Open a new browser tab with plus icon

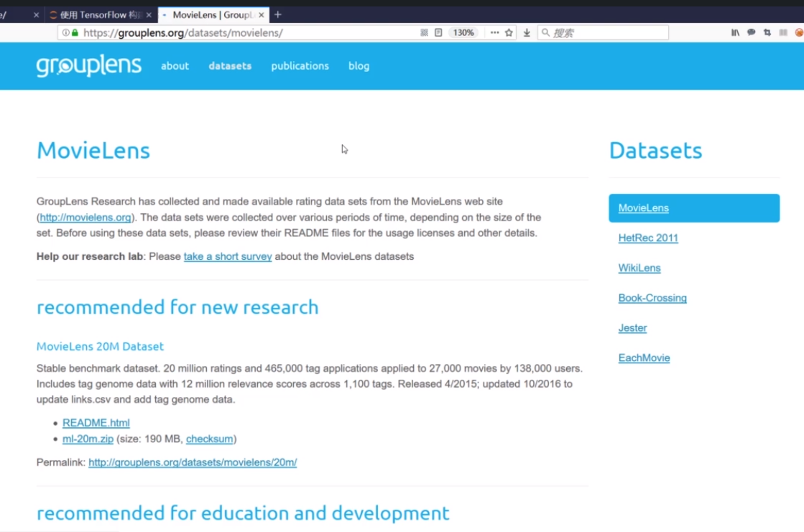[x=278, y=15]
